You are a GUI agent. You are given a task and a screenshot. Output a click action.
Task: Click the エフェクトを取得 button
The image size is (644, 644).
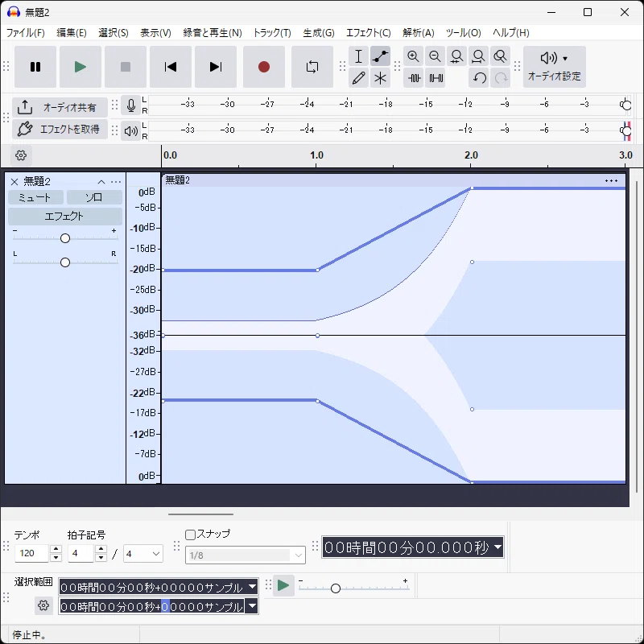click(x=60, y=129)
